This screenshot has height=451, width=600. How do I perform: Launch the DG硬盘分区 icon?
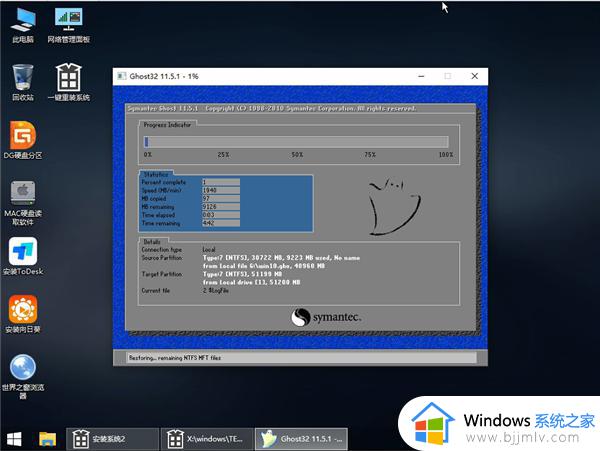[x=23, y=140]
